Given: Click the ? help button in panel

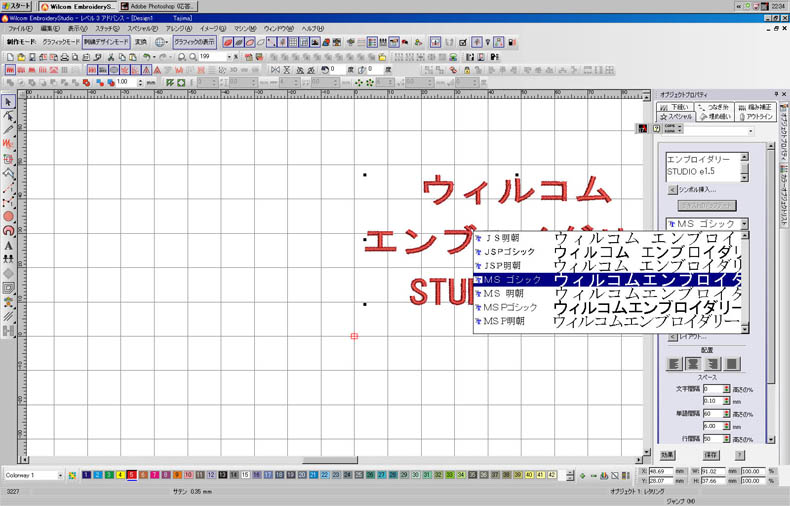Looking at the screenshot, I should pos(739,455).
